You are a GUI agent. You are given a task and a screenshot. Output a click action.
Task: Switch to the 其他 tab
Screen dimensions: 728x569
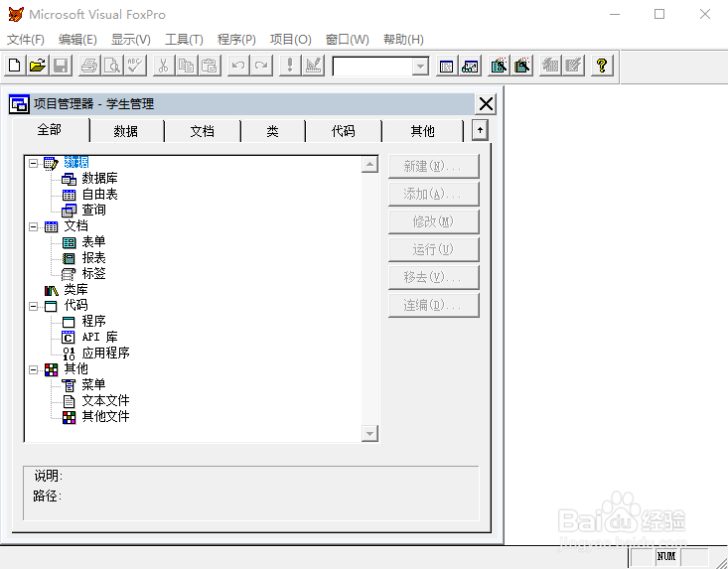[x=422, y=131]
